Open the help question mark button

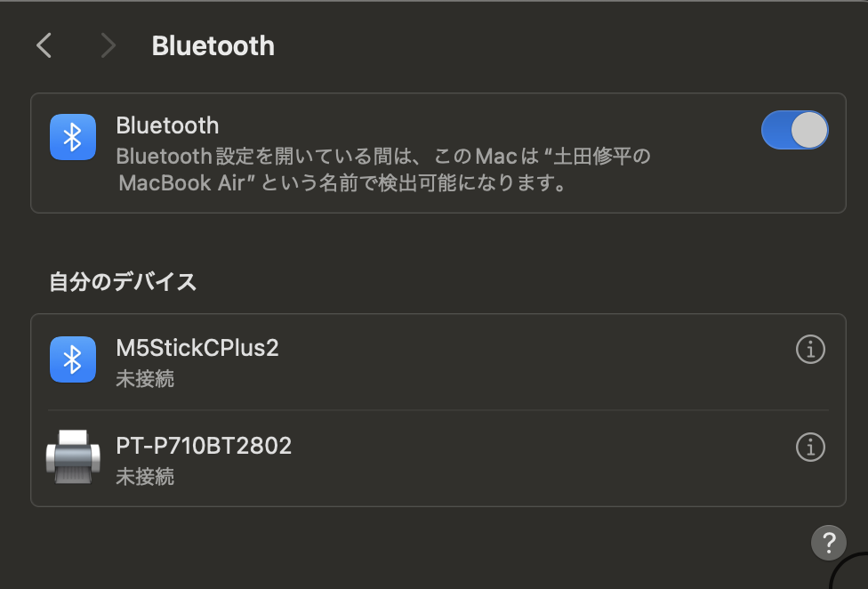pyautogui.click(x=828, y=541)
